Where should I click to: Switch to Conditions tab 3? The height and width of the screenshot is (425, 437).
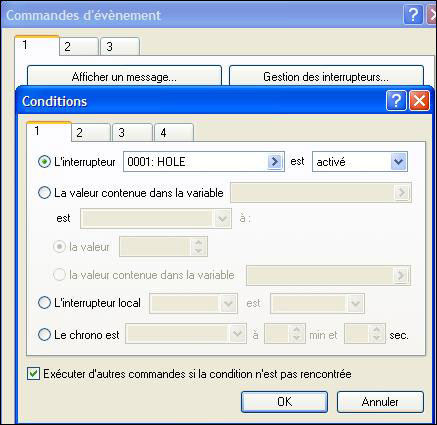tap(132, 133)
